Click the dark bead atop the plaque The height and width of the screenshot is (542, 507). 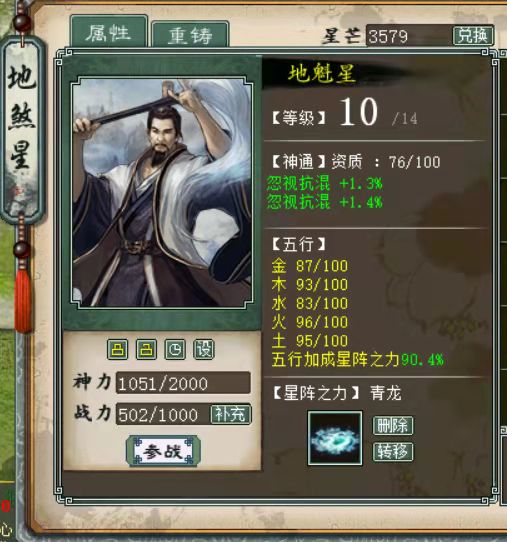pyautogui.click(x=22, y=21)
